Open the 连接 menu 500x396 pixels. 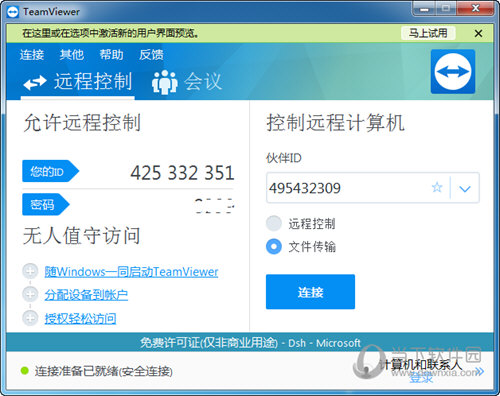(32, 55)
